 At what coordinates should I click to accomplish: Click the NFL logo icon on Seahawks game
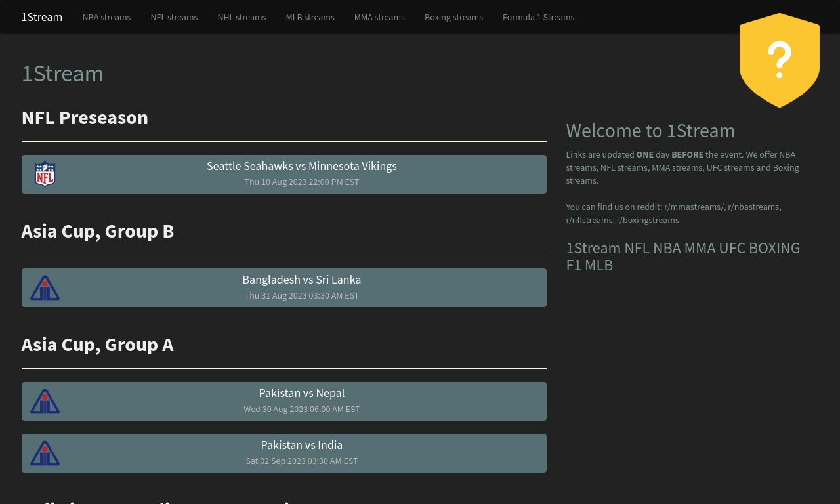(x=45, y=174)
